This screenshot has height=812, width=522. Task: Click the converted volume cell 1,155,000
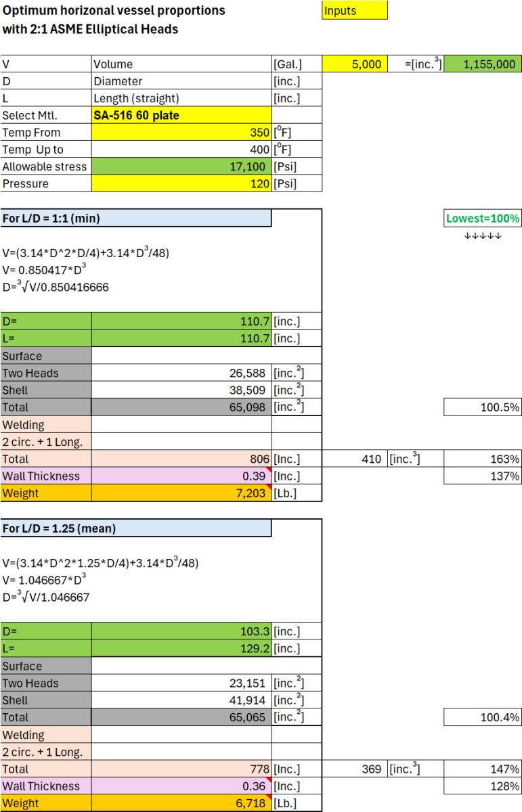tap(483, 64)
